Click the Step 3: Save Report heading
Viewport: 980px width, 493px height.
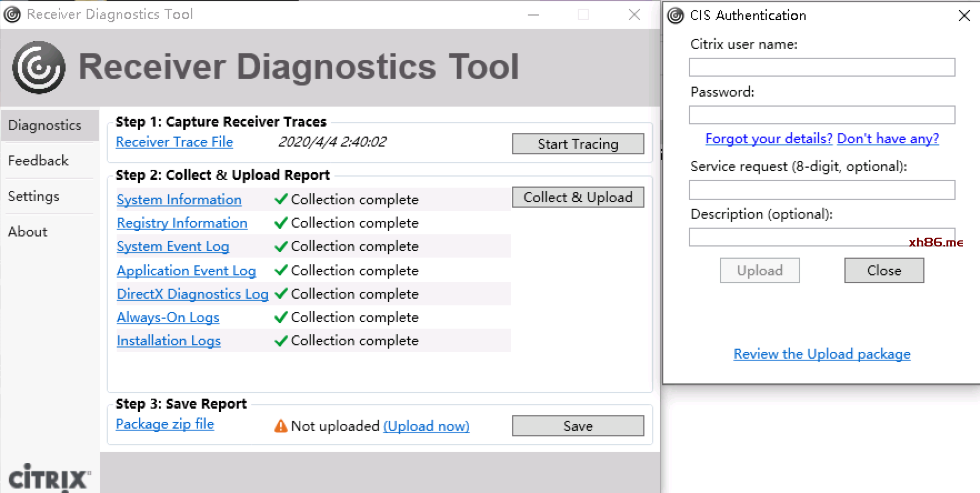pos(181,404)
